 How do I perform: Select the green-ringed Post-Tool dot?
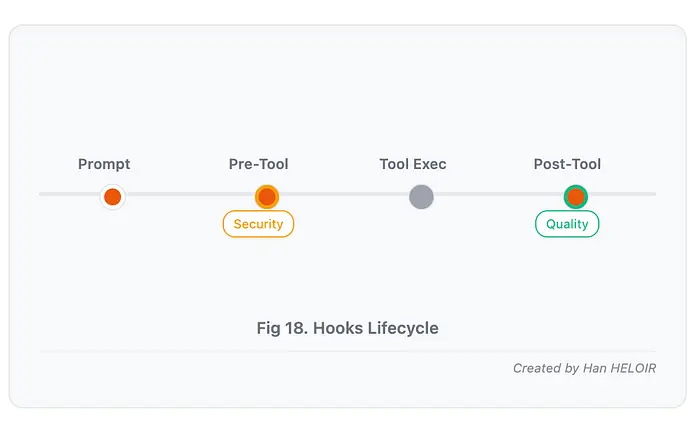(x=575, y=197)
